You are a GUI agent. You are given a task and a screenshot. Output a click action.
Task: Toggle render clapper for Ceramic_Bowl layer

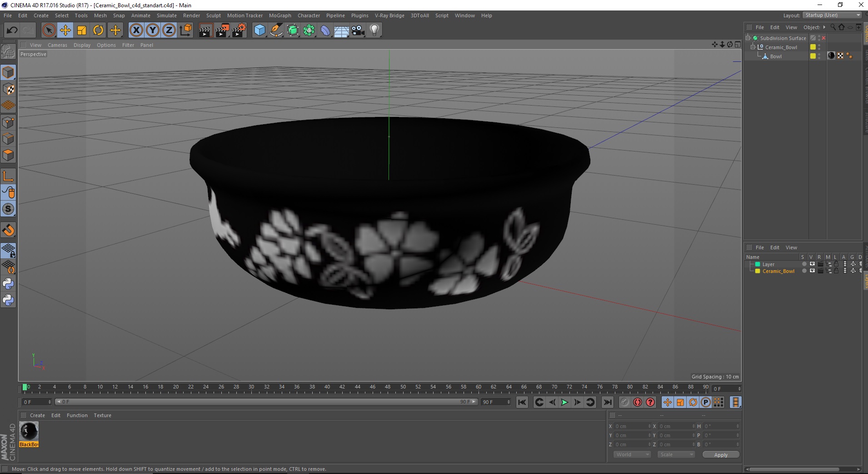point(820,271)
